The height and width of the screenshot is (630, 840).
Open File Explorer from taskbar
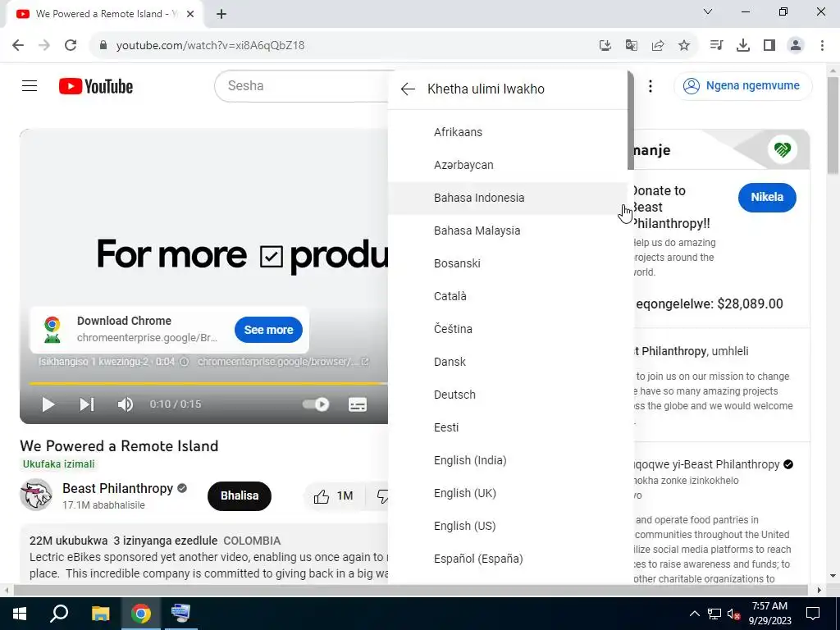(100, 614)
